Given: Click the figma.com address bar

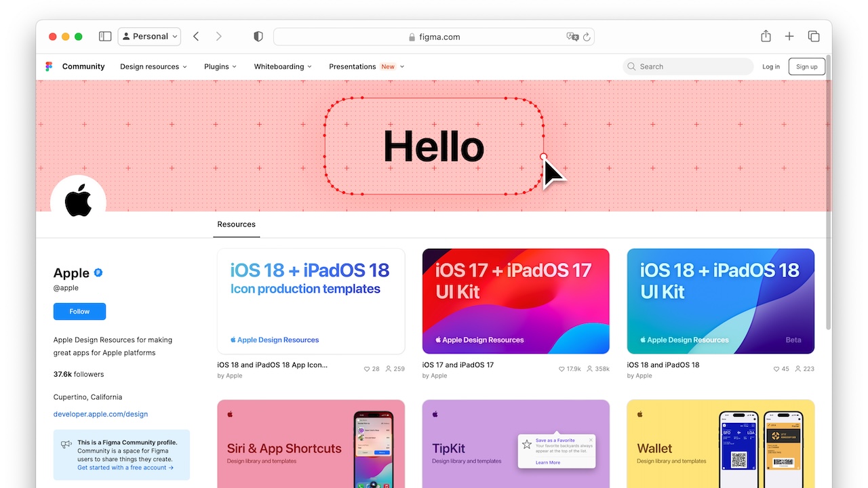Looking at the screenshot, I should [x=434, y=37].
